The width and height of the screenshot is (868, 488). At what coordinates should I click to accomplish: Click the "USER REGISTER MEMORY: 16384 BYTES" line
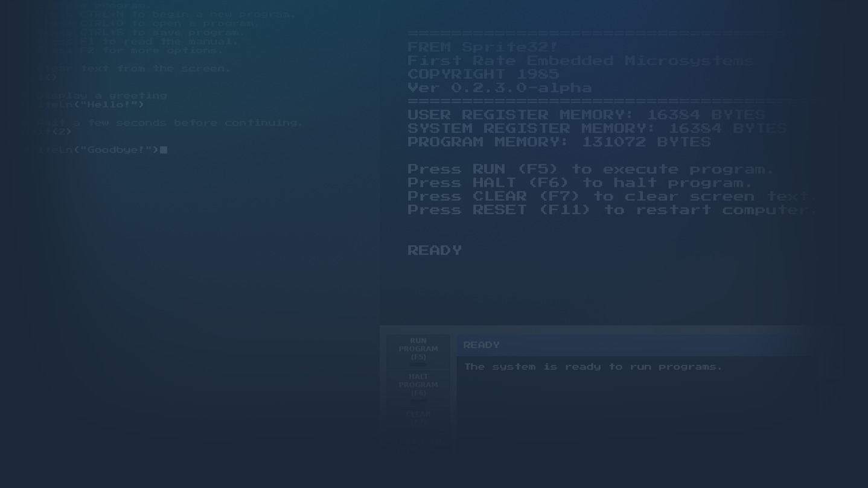(586, 115)
